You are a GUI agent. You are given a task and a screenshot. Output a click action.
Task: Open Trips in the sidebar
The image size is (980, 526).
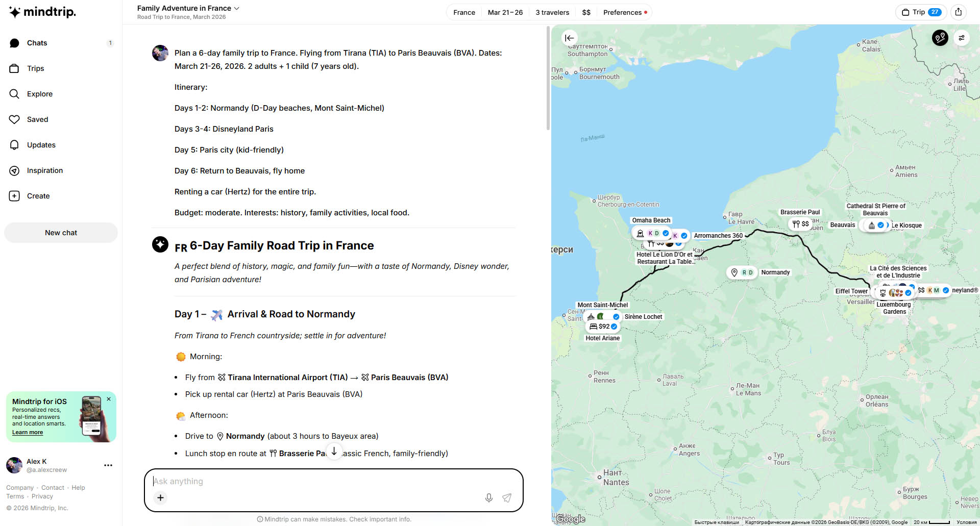tap(35, 68)
